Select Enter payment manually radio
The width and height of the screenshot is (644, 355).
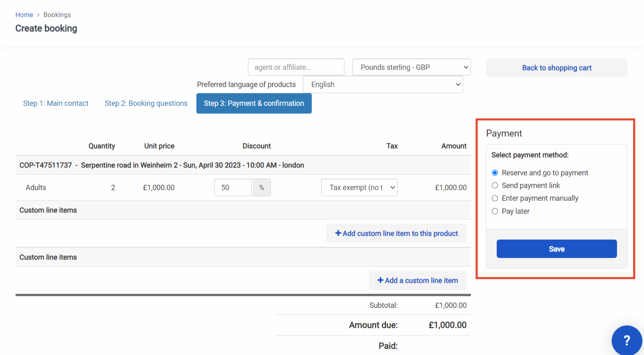pos(495,198)
